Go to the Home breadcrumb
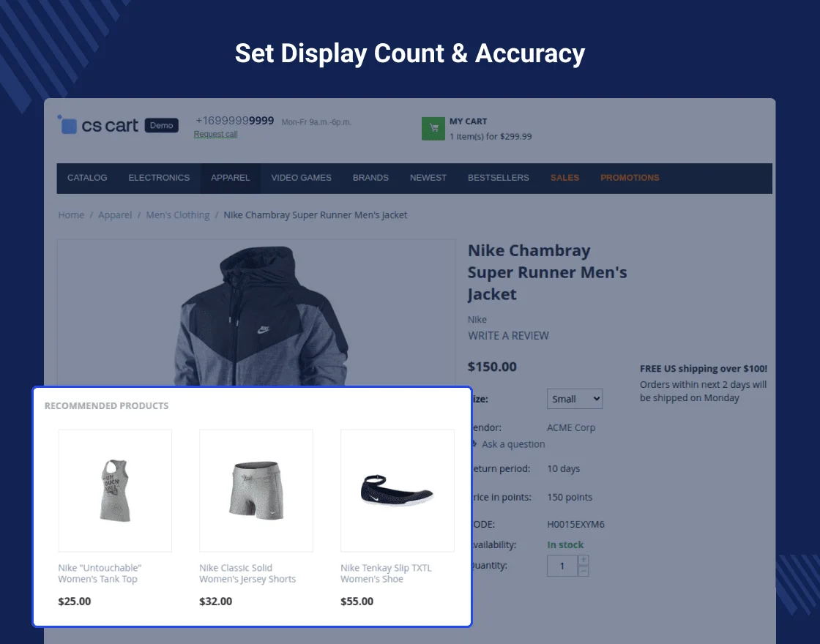This screenshot has width=820, height=644. tap(71, 215)
